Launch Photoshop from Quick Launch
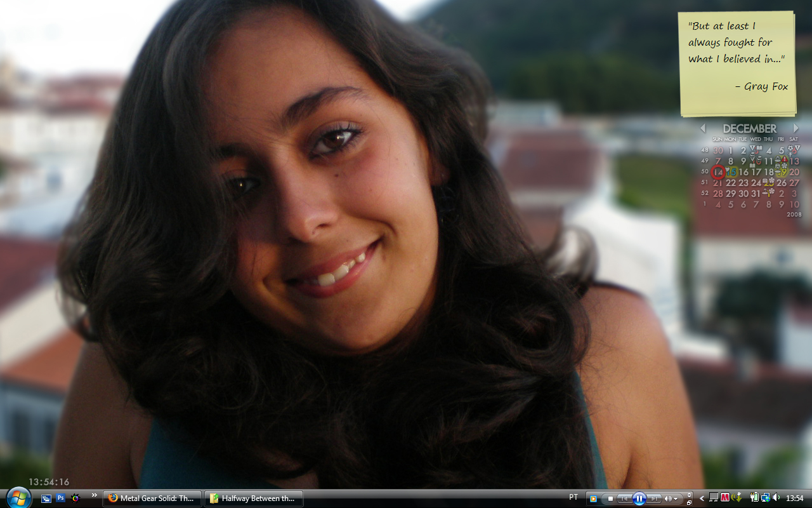 coord(61,498)
